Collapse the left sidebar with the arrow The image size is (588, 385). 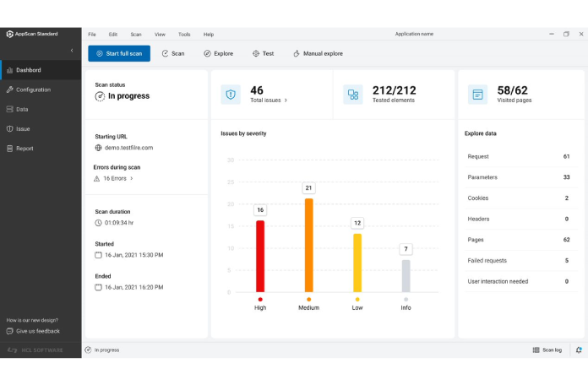click(71, 51)
